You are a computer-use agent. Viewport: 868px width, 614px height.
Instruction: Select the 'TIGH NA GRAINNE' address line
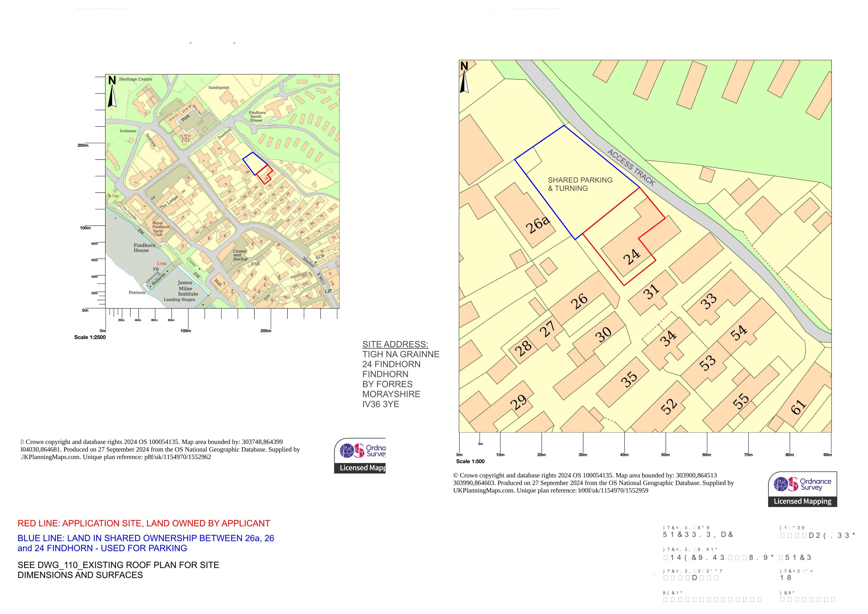401,354
